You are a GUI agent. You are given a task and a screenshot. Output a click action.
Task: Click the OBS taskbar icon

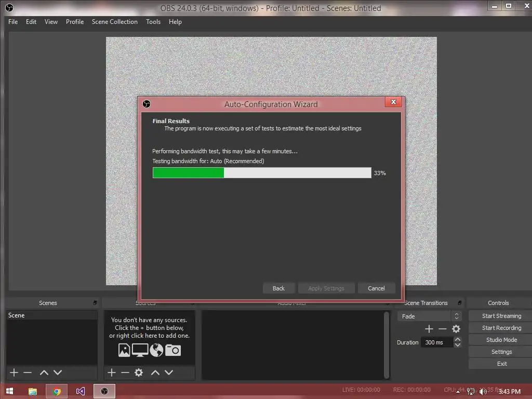tap(104, 391)
